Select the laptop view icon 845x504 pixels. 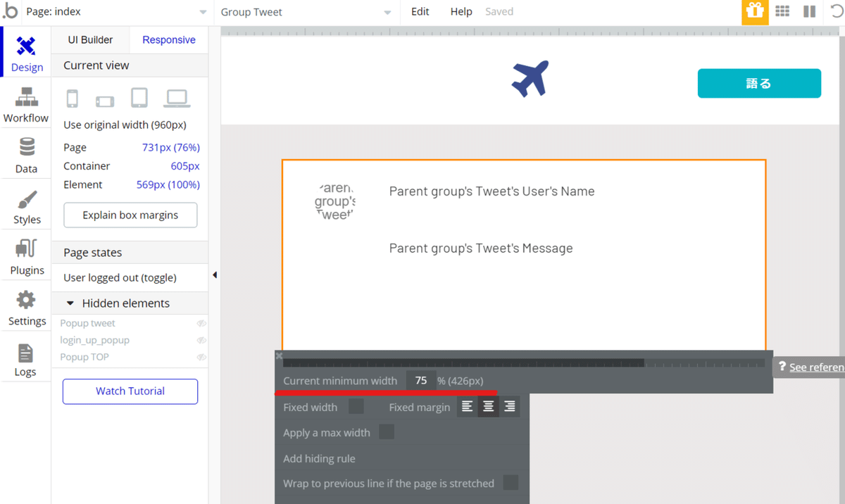click(x=177, y=99)
